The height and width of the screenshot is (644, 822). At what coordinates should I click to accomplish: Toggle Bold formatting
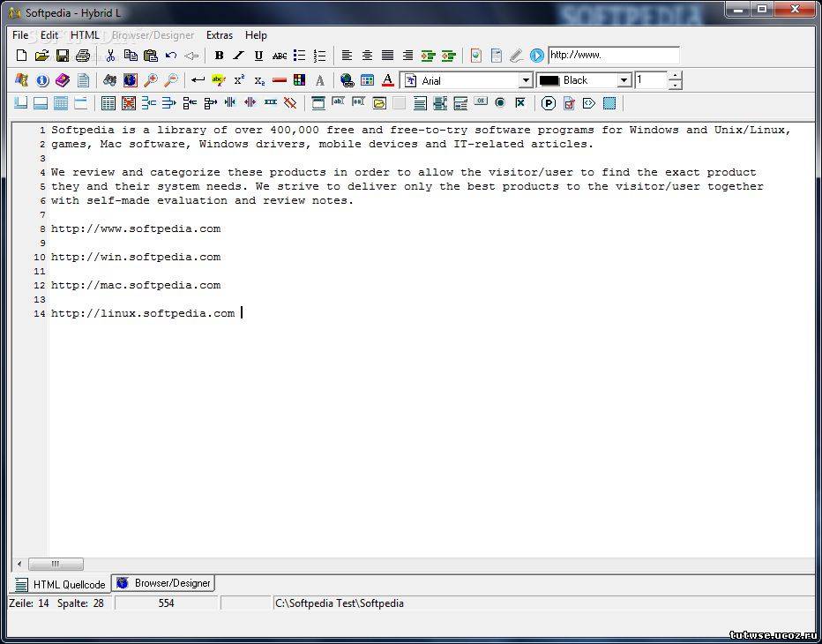pyautogui.click(x=219, y=56)
